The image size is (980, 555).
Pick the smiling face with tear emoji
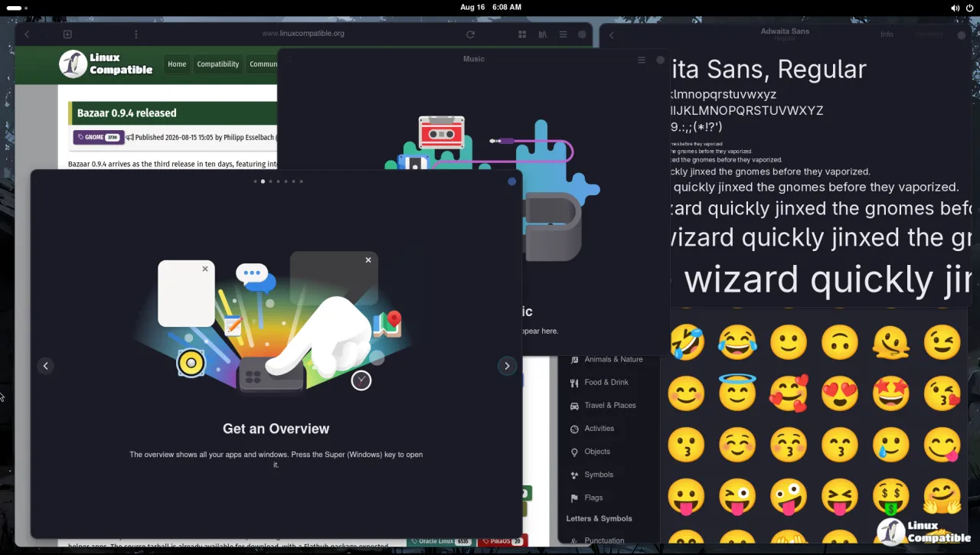tap(891, 444)
